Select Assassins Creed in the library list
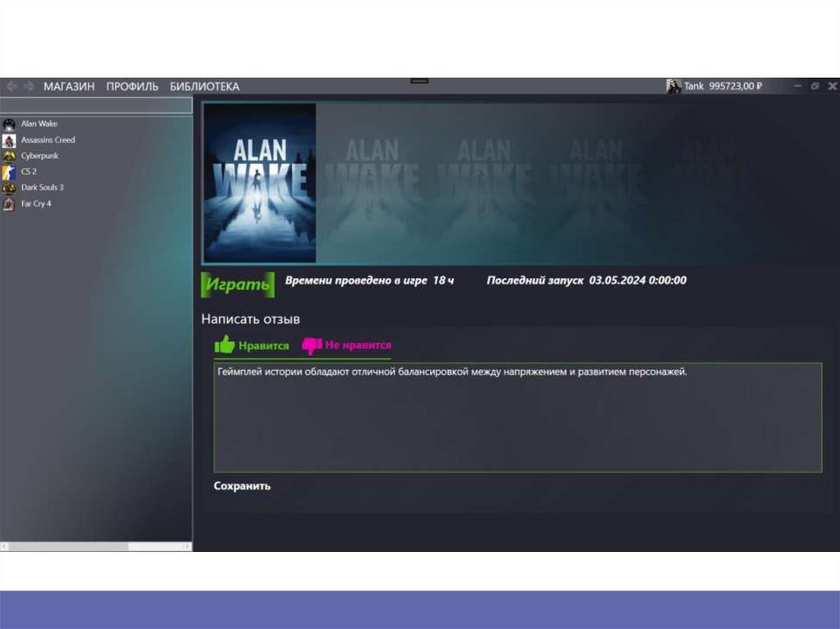Screen dimensions: 840x629 [x=48, y=140]
